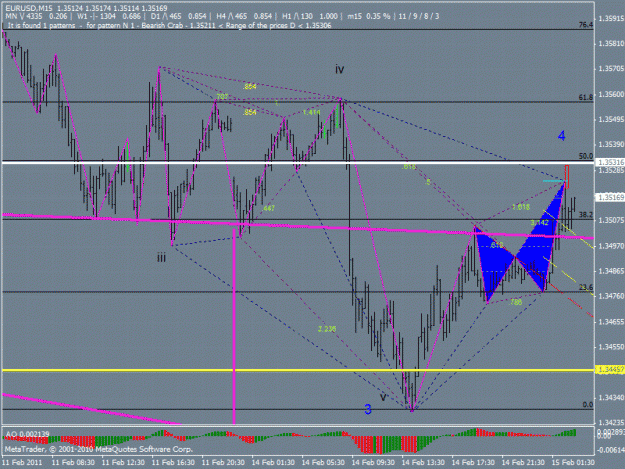Click the 1.35390 price axis label
Screen dimensions: 625x469
611,144
